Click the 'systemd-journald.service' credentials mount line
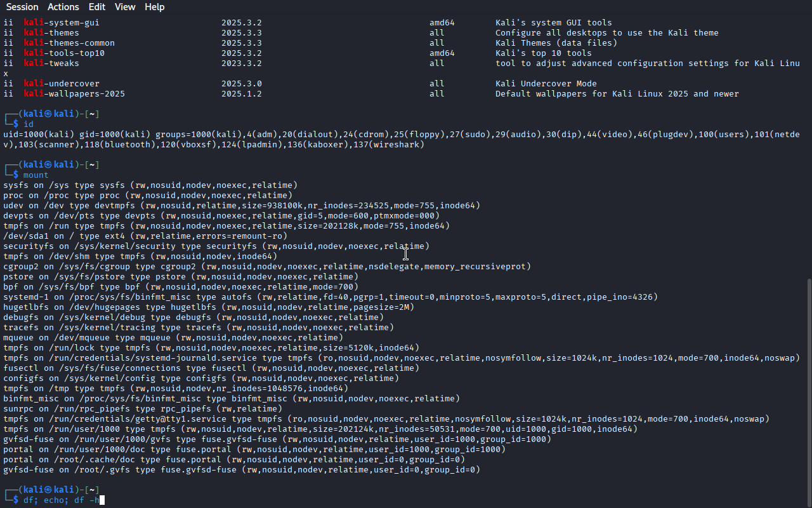The image size is (812, 508). tap(402, 358)
